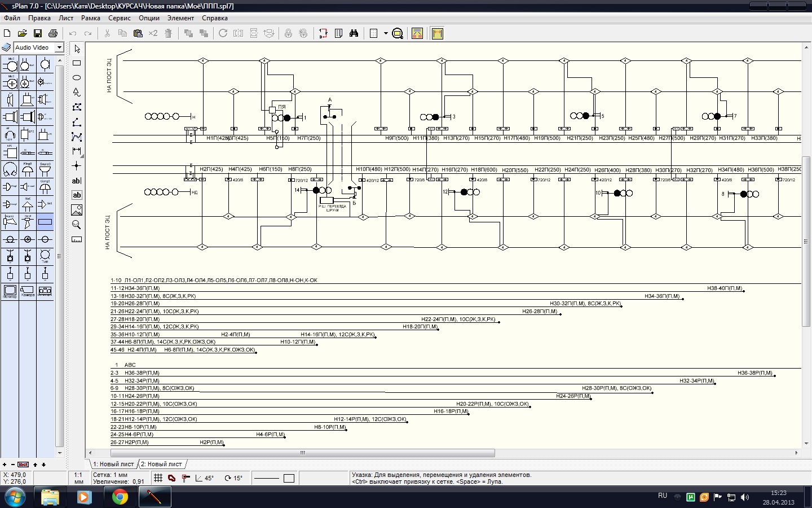This screenshot has height=508, width=812.
Task: Toggle the 45° angle snap
Action: (x=205, y=478)
